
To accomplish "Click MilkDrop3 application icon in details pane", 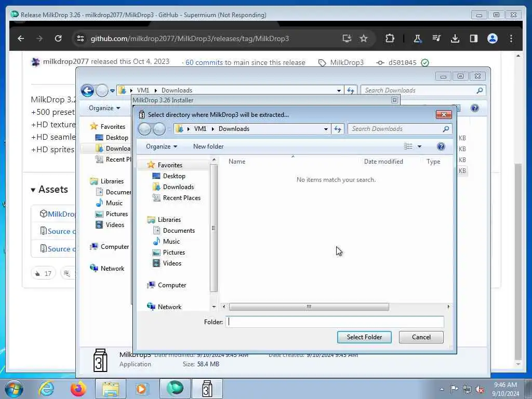I will pos(100,361).
